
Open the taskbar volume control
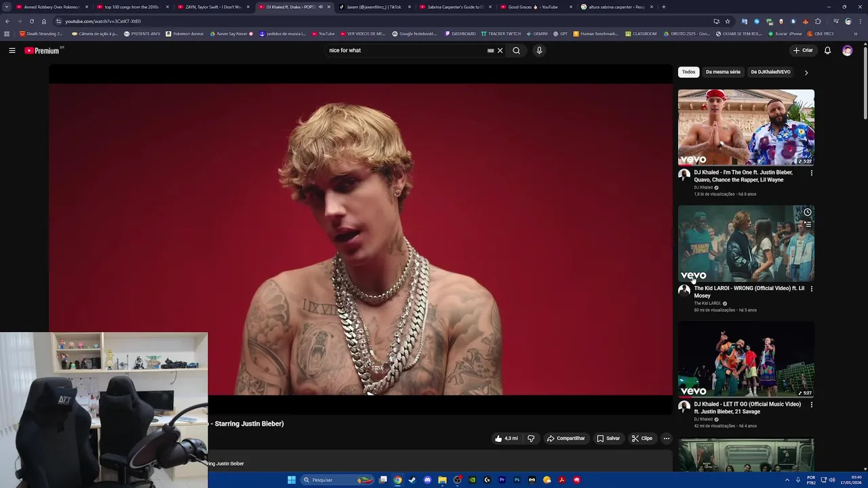(x=832, y=480)
